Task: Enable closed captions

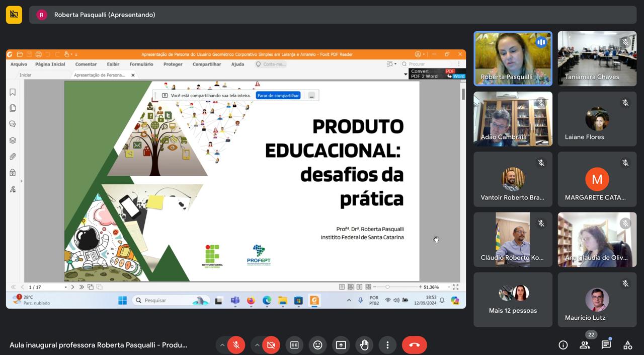Action: click(294, 345)
